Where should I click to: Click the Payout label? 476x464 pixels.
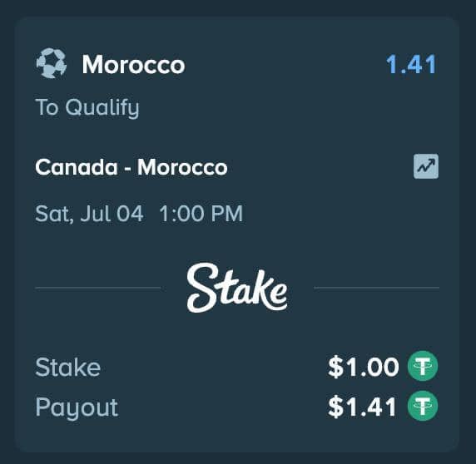click(77, 408)
